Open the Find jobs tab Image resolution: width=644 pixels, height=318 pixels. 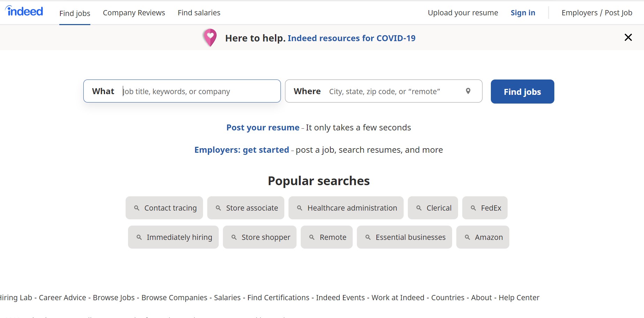(x=75, y=13)
